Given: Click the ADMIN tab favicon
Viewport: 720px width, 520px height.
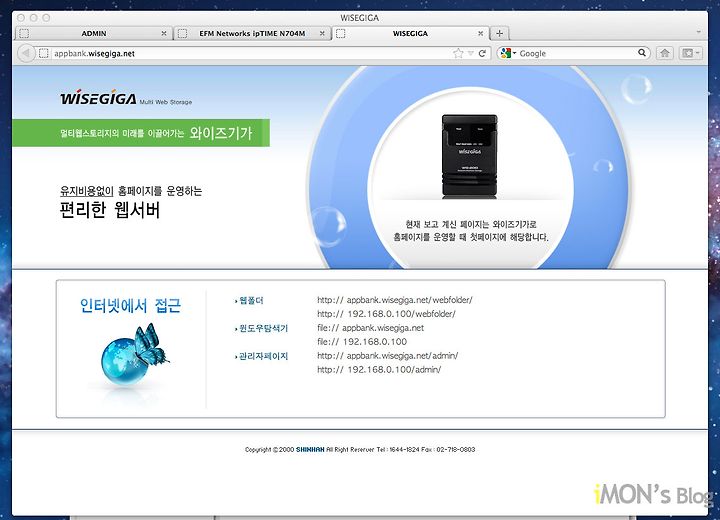Looking at the screenshot, I should click(x=24, y=34).
